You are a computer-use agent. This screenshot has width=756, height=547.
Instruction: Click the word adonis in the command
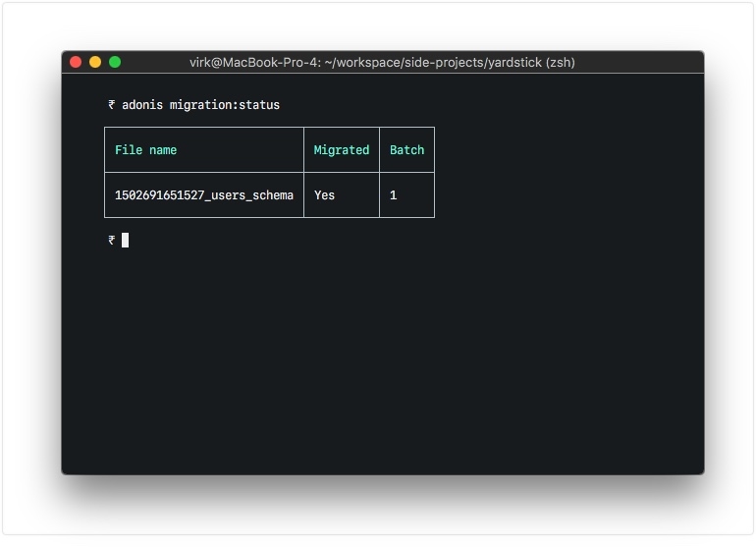tap(142, 105)
